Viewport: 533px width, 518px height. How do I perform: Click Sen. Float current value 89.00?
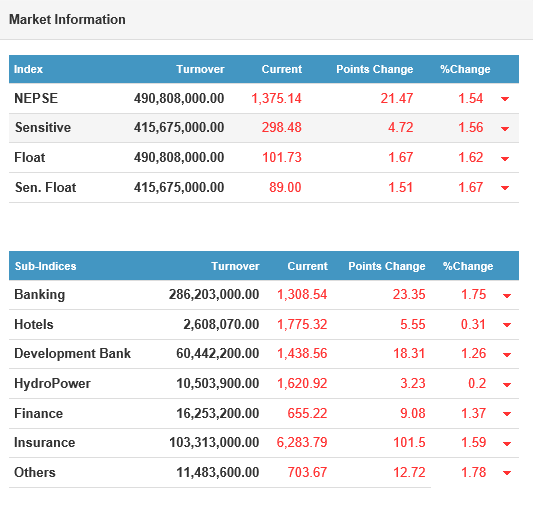[285, 188]
